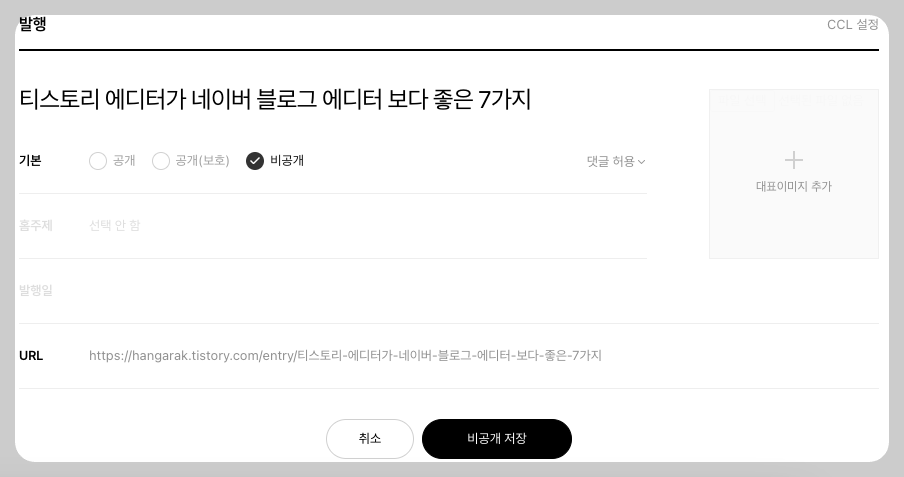Click the checkmark icon beside 비공개
The width and height of the screenshot is (904, 477).
click(x=255, y=161)
